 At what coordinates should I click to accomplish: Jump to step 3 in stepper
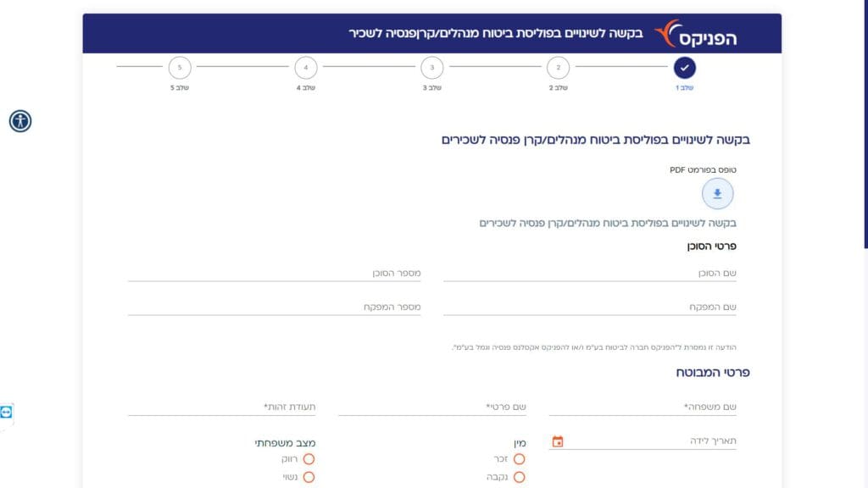pyautogui.click(x=432, y=67)
